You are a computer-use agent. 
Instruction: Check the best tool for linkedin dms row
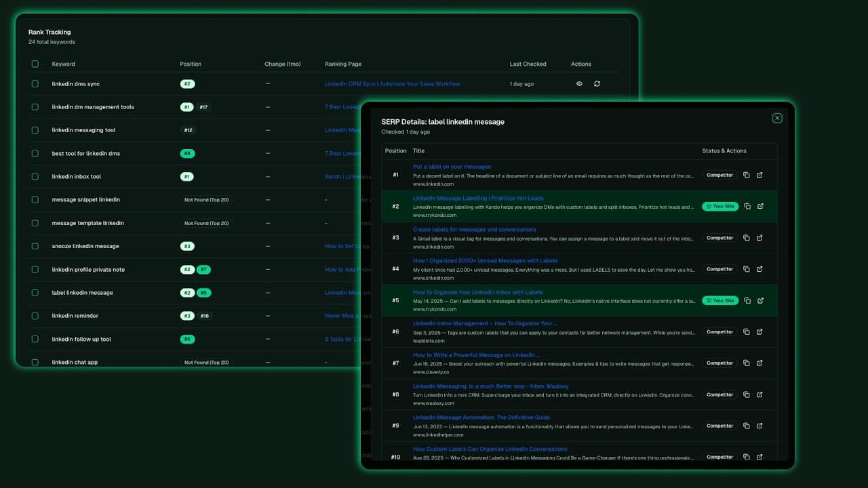(35, 153)
